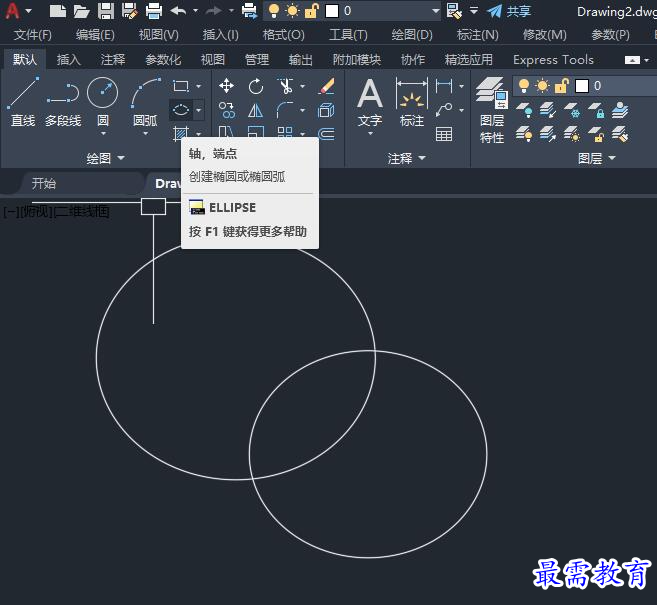Toggle quick access layer lock icon
The width and height of the screenshot is (657, 605).
(x=311, y=11)
